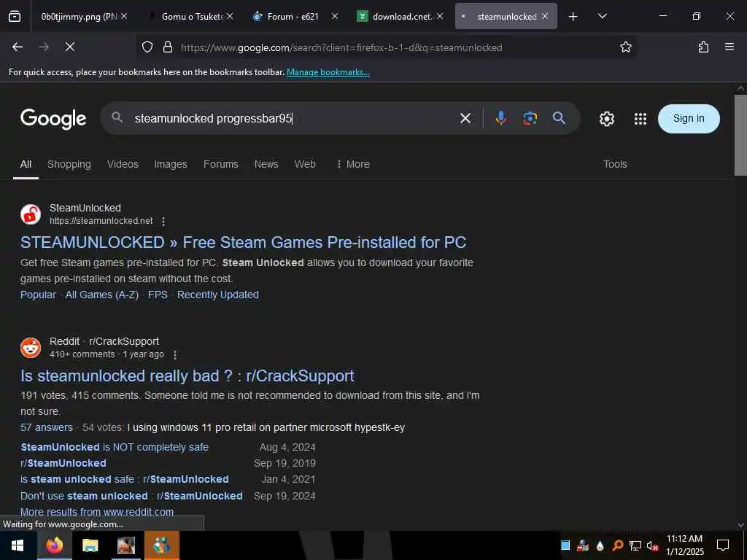Select the Forums results filter
Image resolution: width=747 pixels, height=560 pixels.
coord(220,164)
